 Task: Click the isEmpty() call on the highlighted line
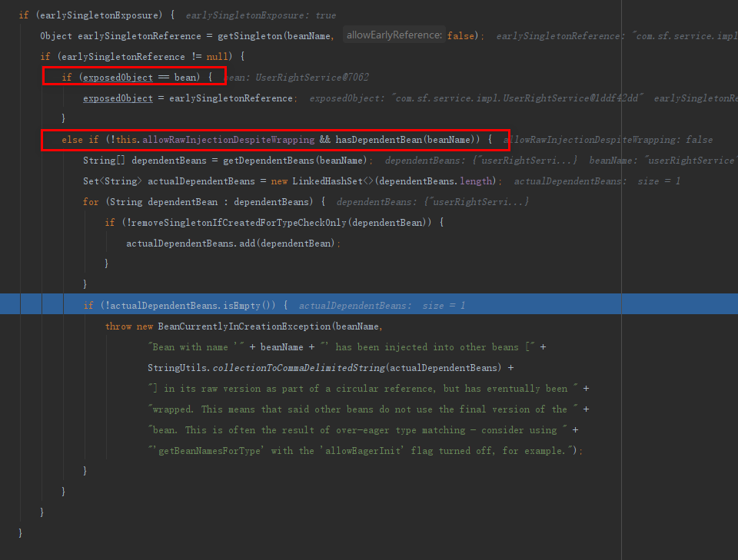point(249,306)
